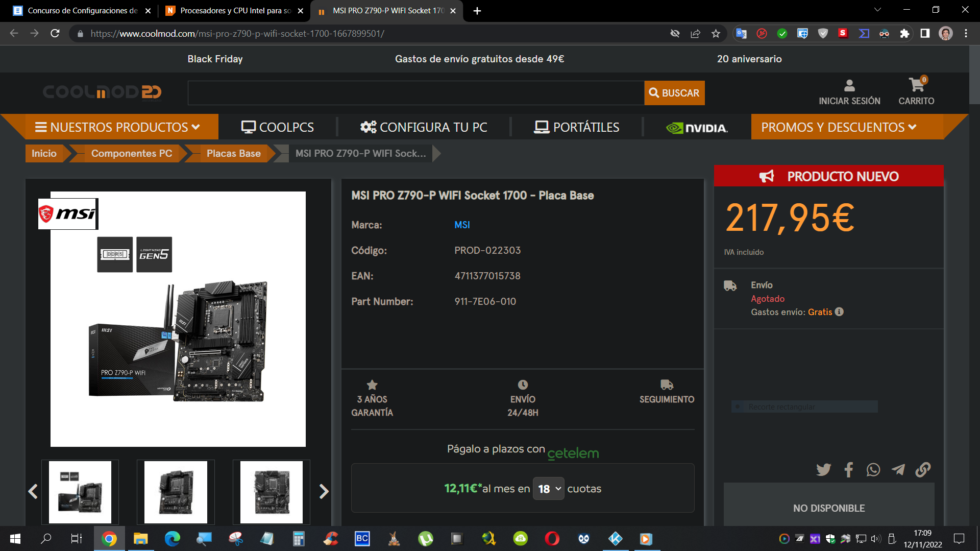Viewport: 980px width, 551px height.
Task: Open Google Translate extension
Action: [741, 34]
